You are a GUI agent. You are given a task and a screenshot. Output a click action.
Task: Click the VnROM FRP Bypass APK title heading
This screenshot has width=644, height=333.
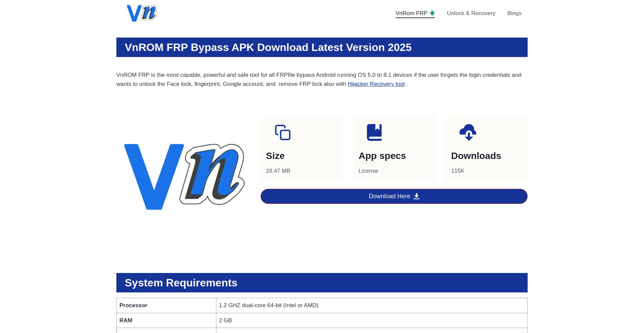point(322,47)
